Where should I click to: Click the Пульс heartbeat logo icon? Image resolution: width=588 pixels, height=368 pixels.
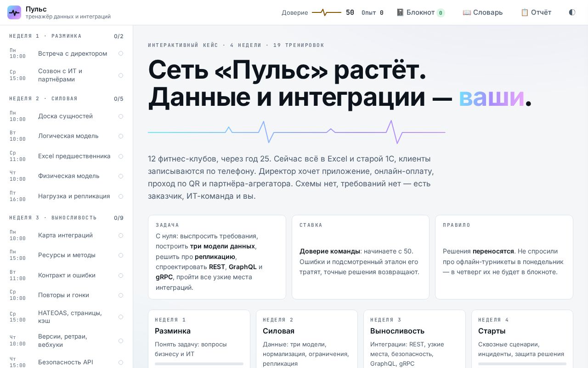click(14, 12)
